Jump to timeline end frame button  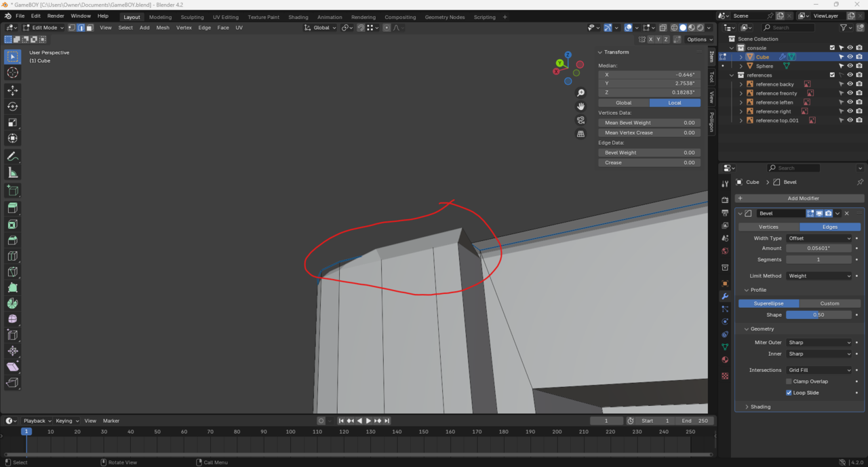point(387,421)
